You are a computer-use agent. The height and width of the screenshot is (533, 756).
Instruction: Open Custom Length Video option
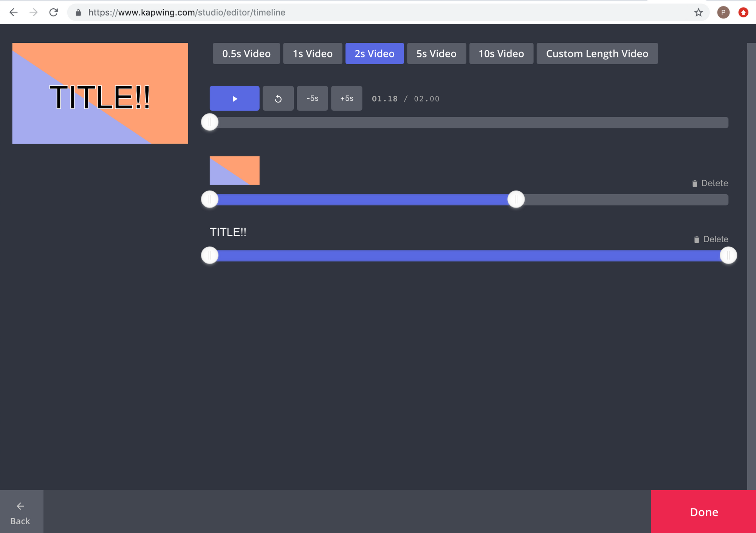(597, 54)
